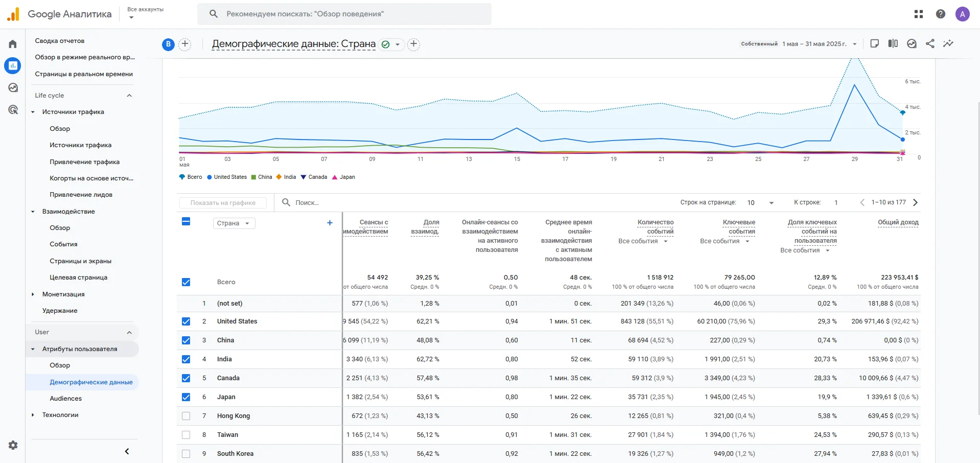980x463 pixels.
Task: Open the Страна dimension dropdown
Action: [234, 223]
